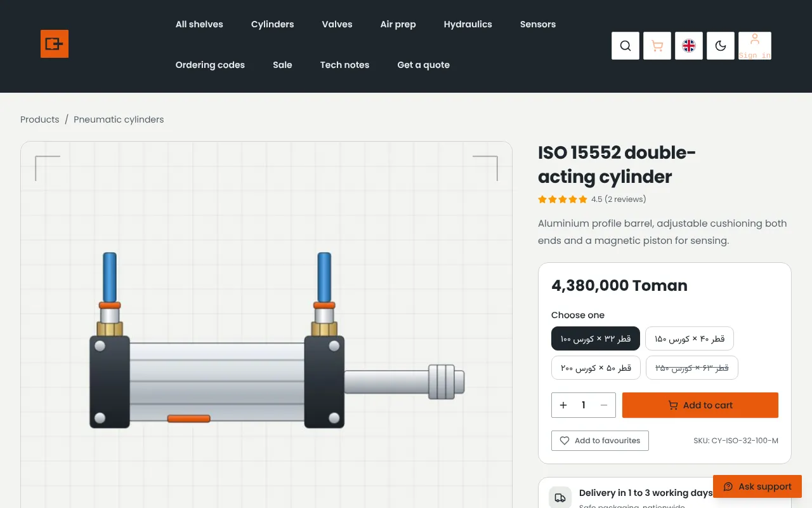This screenshot has width=812, height=508.
Task: Open Ordering codes in navigation
Action: tap(210, 65)
